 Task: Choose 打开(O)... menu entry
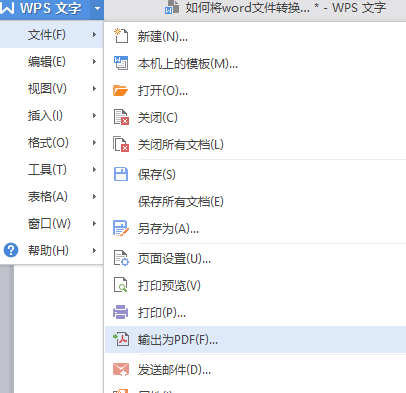click(x=255, y=90)
